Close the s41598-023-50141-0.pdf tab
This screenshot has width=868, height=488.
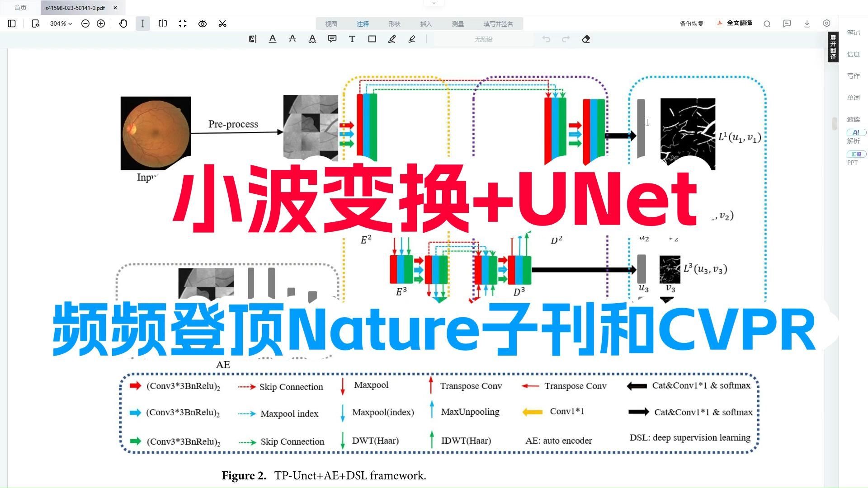tap(115, 8)
